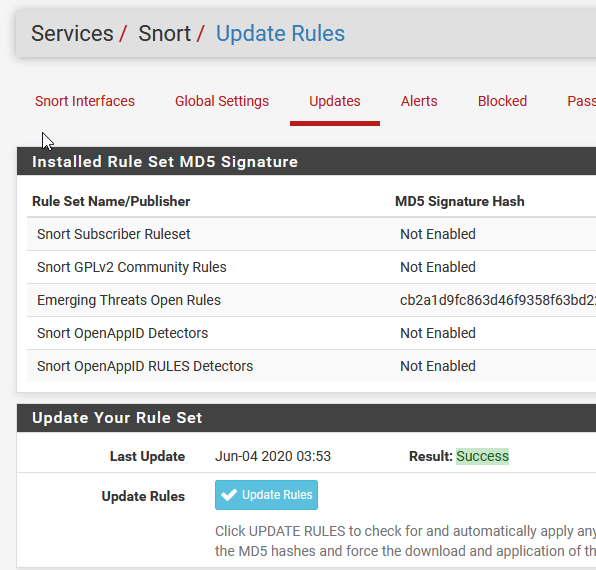596x570 pixels.
Task: Click the Update Rules button
Action: (x=266, y=495)
